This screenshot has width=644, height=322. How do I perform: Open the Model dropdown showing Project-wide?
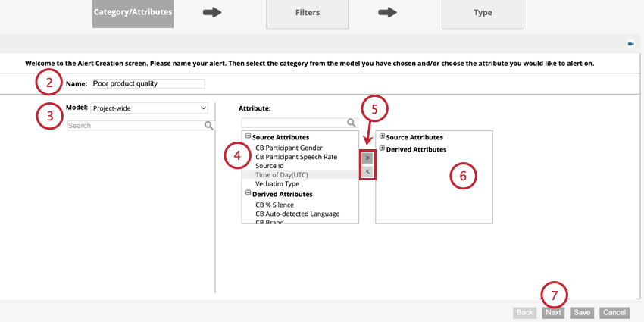(x=149, y=108)
